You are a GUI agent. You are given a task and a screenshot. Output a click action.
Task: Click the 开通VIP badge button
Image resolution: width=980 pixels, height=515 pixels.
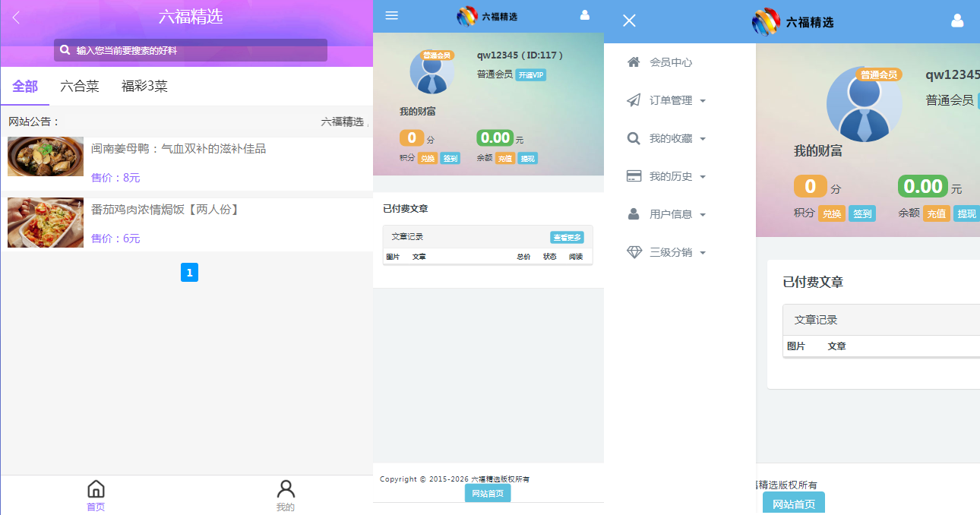tap(530, 75)
